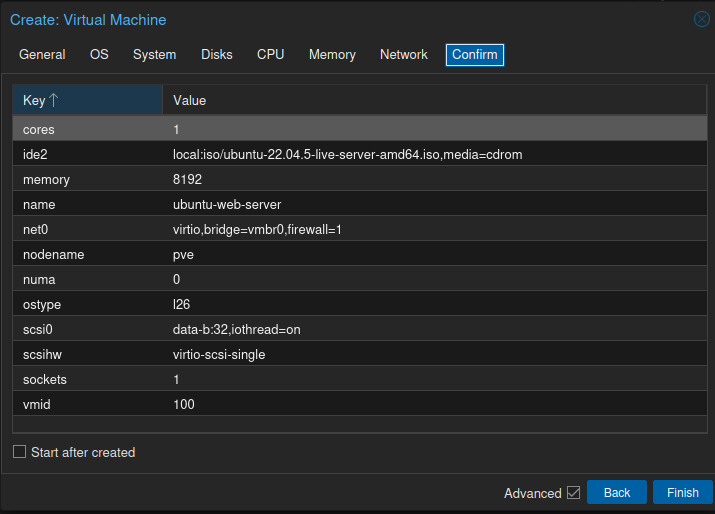Toggle the Advanced checkbox
715x514 pixels.
pyautogui.click(x=573, y=493)
